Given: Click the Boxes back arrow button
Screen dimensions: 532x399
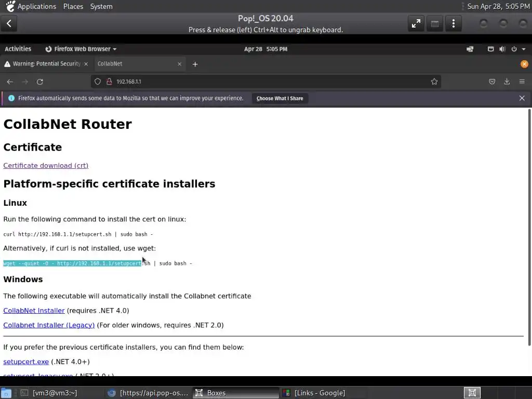Looking at the screenshot, I should tap(9, 23).
